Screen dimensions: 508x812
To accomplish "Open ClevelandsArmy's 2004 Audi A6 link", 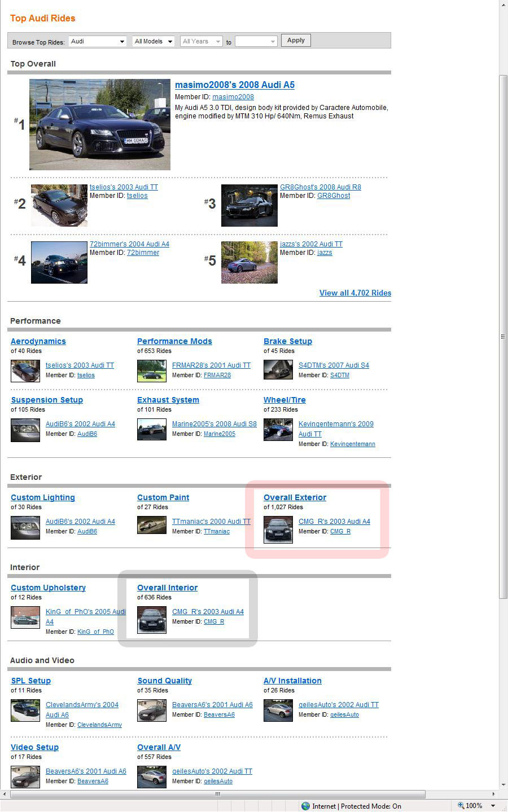I will pyautogui.click(x=82, y=710).
